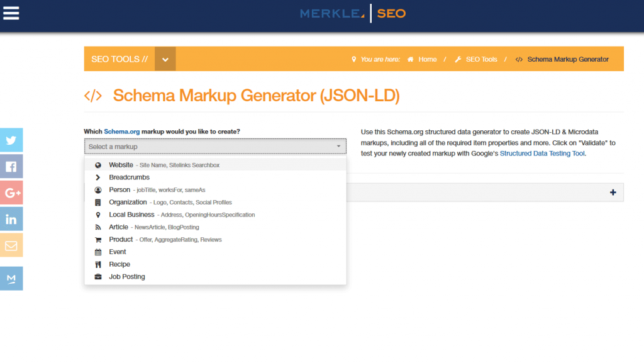Click the Merkle SEO logo

coord(353,14)
